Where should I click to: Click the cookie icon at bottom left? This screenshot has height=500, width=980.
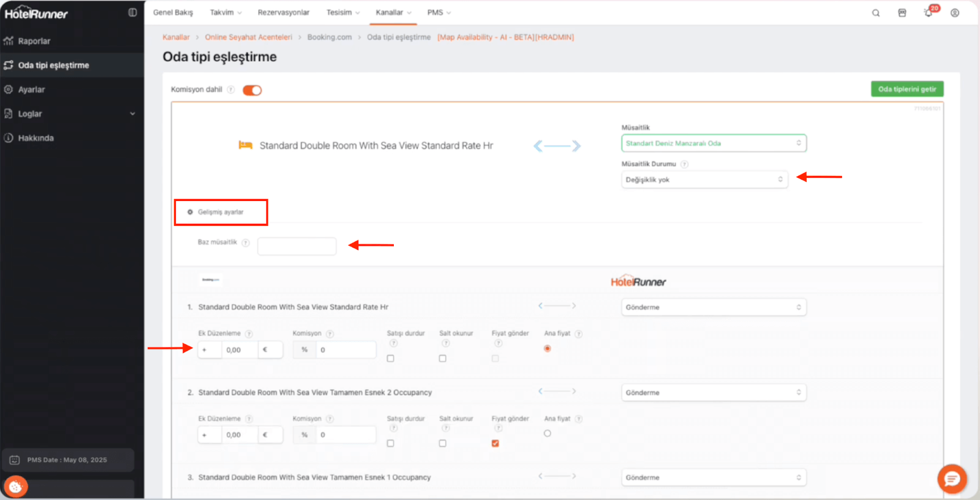pyautogui.click(x=15, y=487)
